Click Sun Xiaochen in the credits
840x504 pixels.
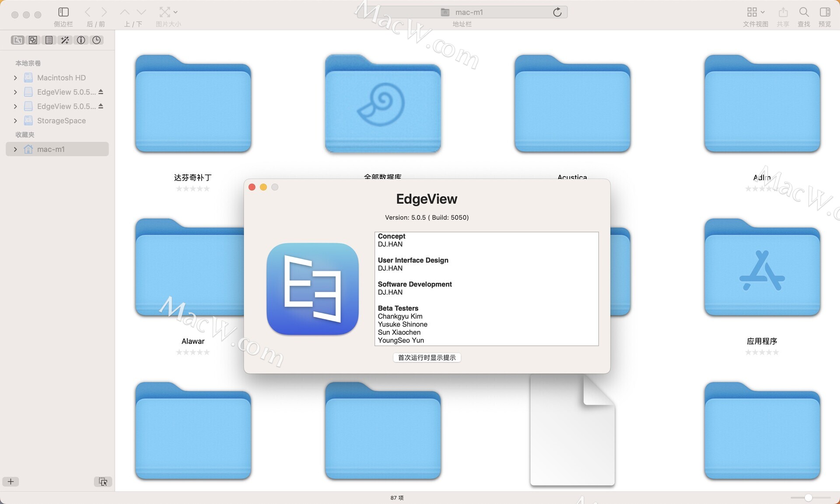pyautogui.click(x=399, y=332)
